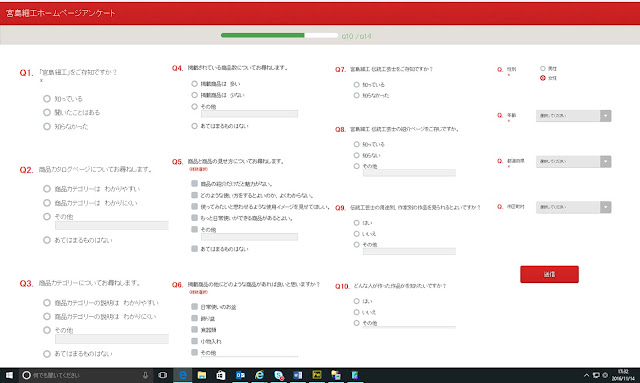Launch the Microsoft Store taskbar icon
Screen dimensions: 640x383
tap(221, 375)
